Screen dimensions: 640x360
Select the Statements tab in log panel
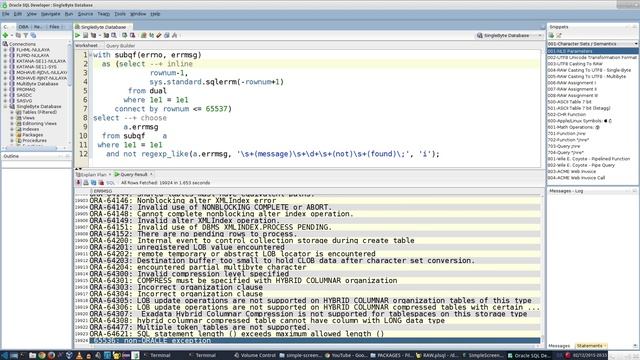(590, 346)
